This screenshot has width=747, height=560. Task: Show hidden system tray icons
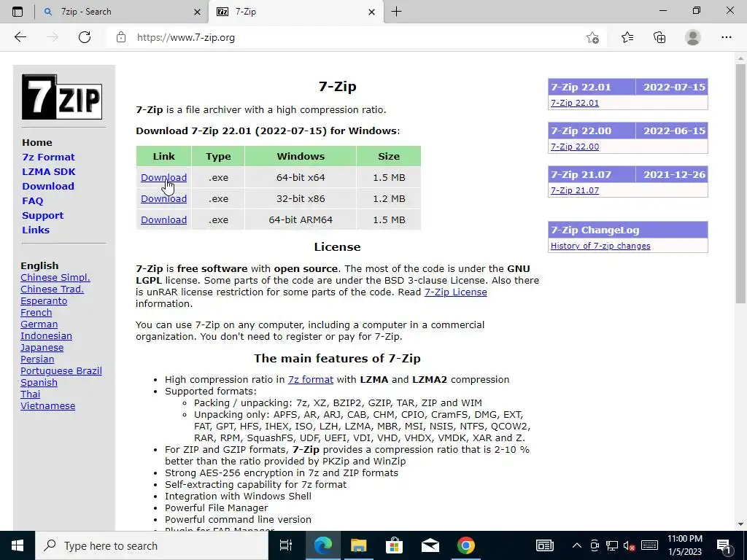click(576, 545)
